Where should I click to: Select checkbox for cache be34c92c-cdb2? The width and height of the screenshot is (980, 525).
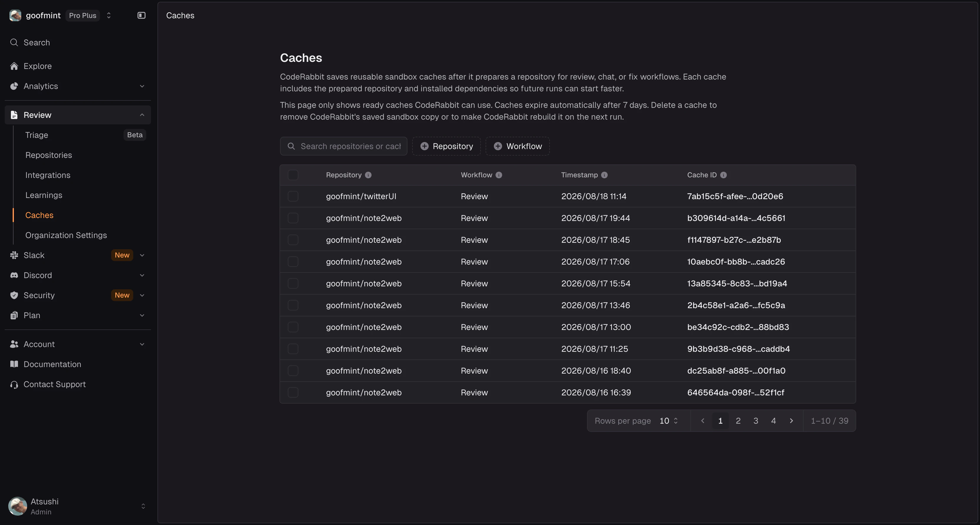pyautogui.click(x=293, y=327)
